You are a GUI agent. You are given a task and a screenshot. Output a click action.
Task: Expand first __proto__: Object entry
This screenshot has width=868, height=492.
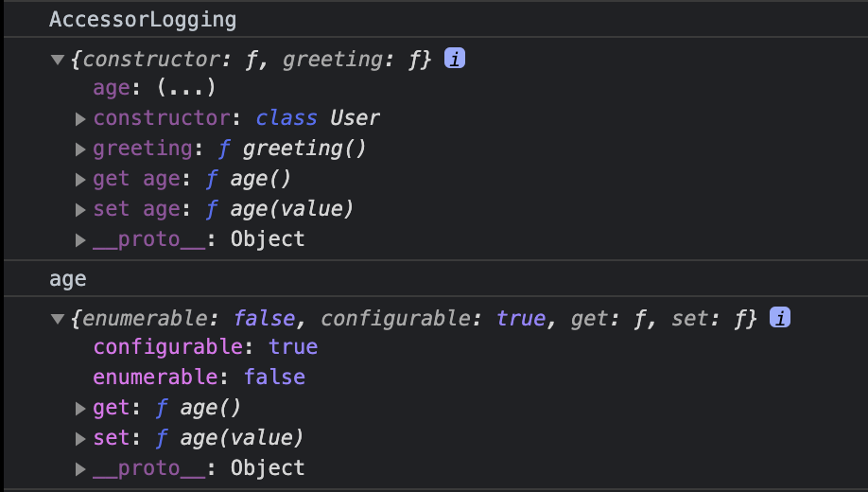[80, 240]
